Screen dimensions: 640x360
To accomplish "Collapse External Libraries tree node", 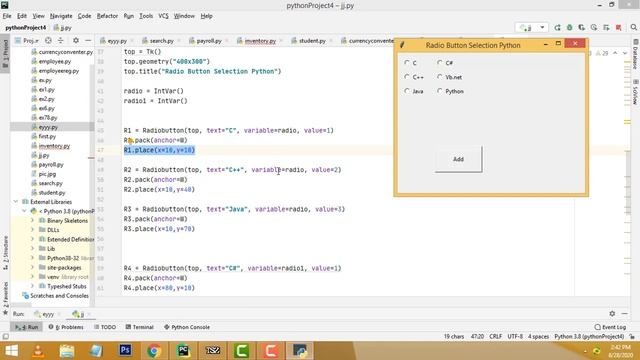I will pos(16,202).
